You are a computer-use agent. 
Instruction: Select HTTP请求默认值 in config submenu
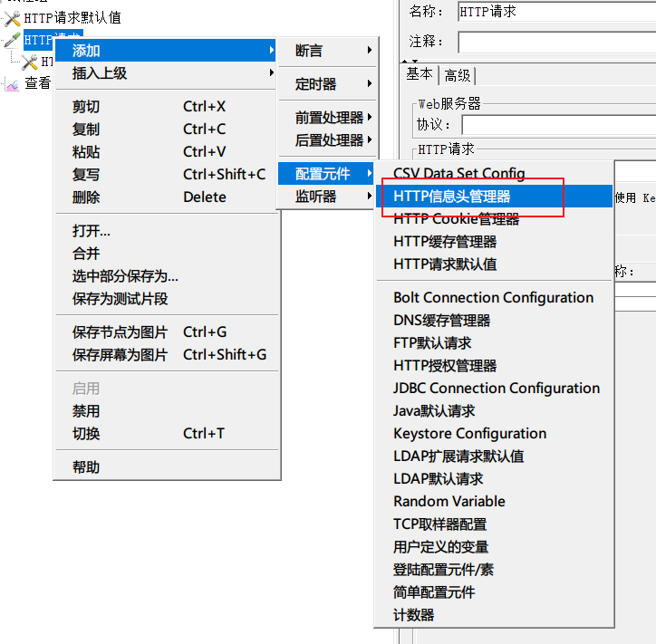pos(494,264)
